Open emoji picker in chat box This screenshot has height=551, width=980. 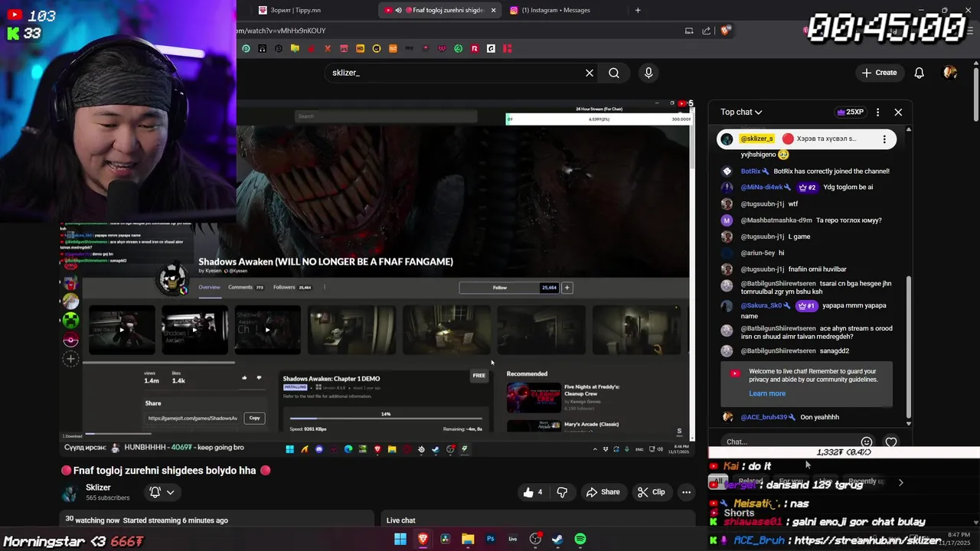[867, 442]
